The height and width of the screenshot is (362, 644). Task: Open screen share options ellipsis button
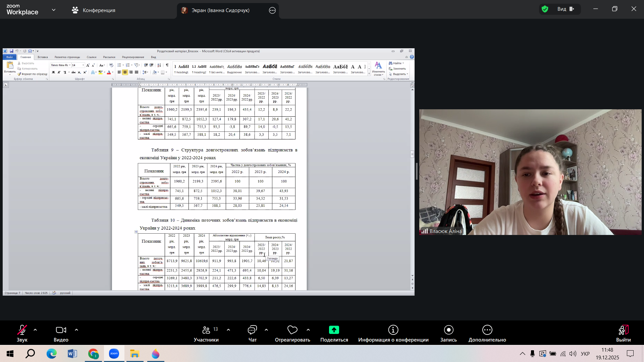272,10
